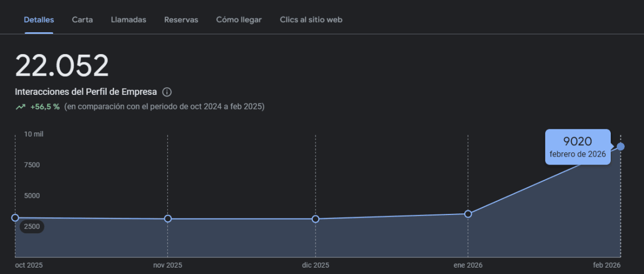Click the 9020 febrero de 2026 tooltip
This screenshot has width=644, height=274.
(x=577, y=147)
